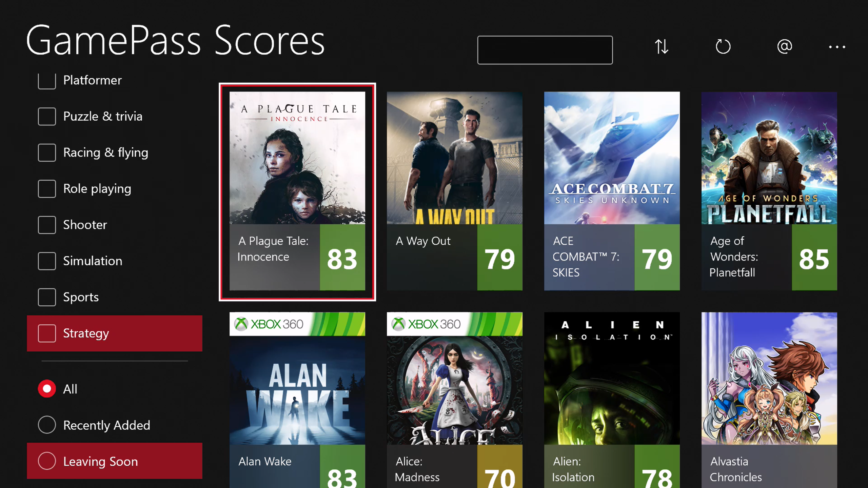Viewport: 868px width, 488px height.
Task: Select the All radio button filter
Action: 47,388
